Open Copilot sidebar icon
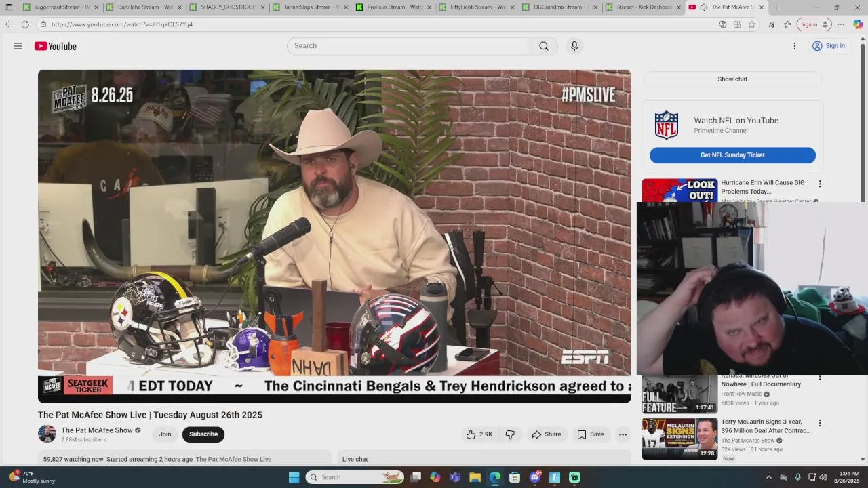The height and width of the screenshot is (488, 868). 858,24
